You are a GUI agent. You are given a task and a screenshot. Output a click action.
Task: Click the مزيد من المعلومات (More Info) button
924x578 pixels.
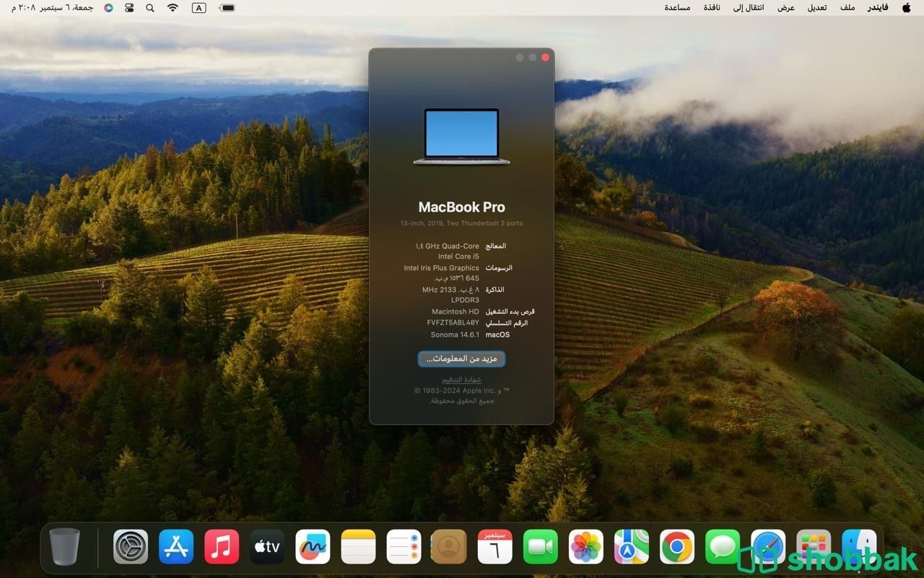click(x=461, y=358)
